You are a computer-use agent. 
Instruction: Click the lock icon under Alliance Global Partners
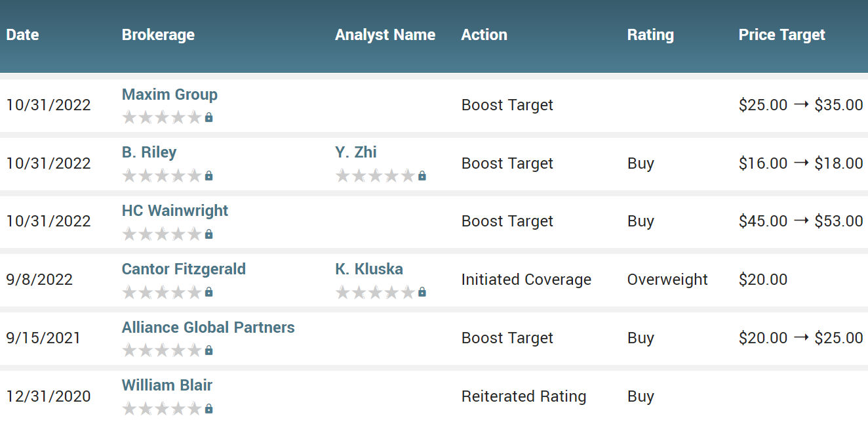pyautogui.click(x=208, y=350)
